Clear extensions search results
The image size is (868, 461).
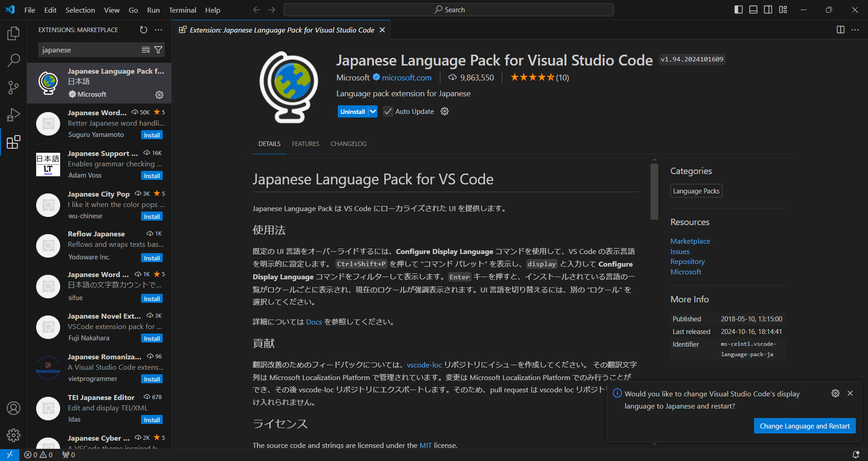coord(146,50)
